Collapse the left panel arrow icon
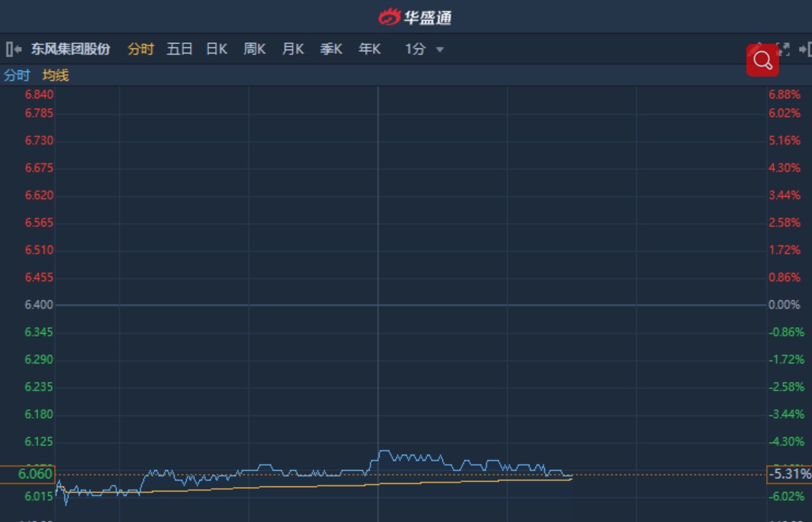Image resolution: width=812 pixels, height=522 pixels. click(13, 49)
